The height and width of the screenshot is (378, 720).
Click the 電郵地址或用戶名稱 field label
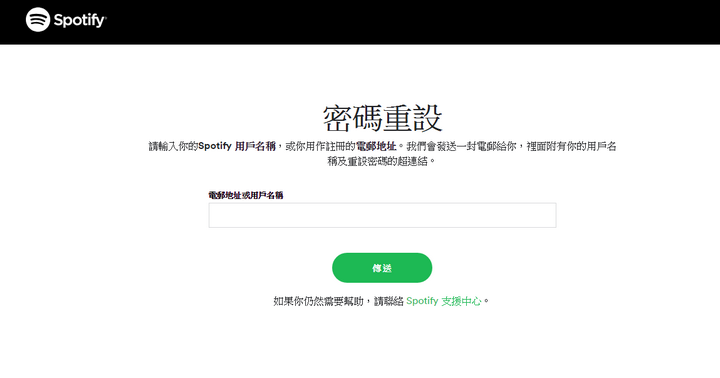pyautogui.click(x=246, y=195)
